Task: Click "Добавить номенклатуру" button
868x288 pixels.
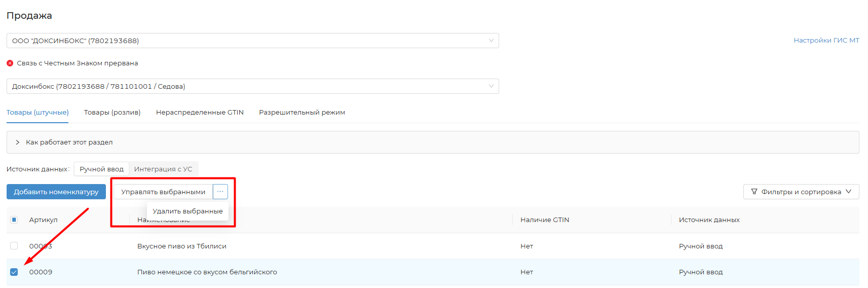Action: tap(56, 192)
